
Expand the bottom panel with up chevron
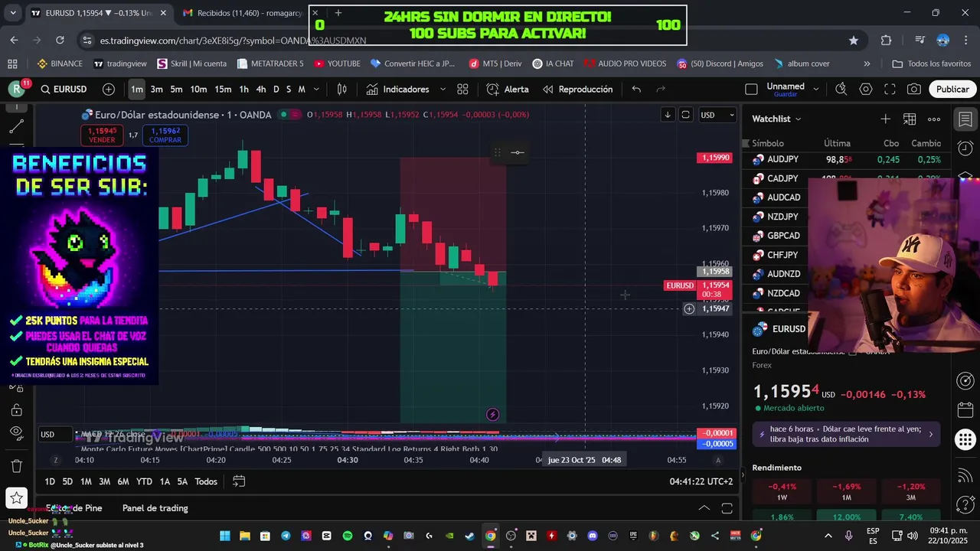[704, 508]
